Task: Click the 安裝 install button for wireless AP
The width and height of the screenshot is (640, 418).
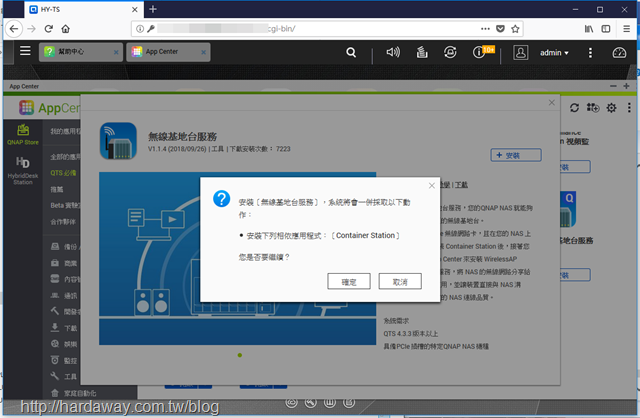Action: pyautogui.click(x=516, y=155)
